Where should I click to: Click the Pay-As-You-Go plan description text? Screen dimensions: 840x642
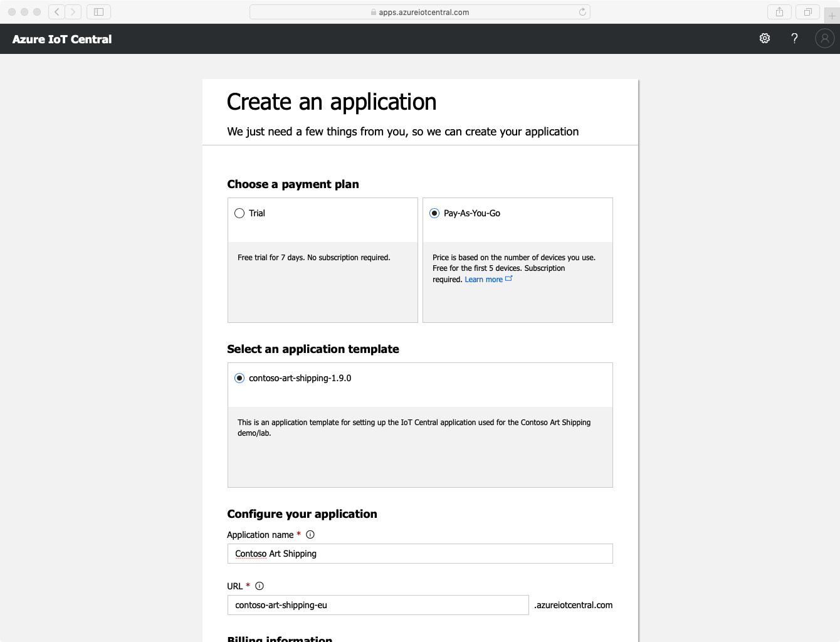pos(514,268)
